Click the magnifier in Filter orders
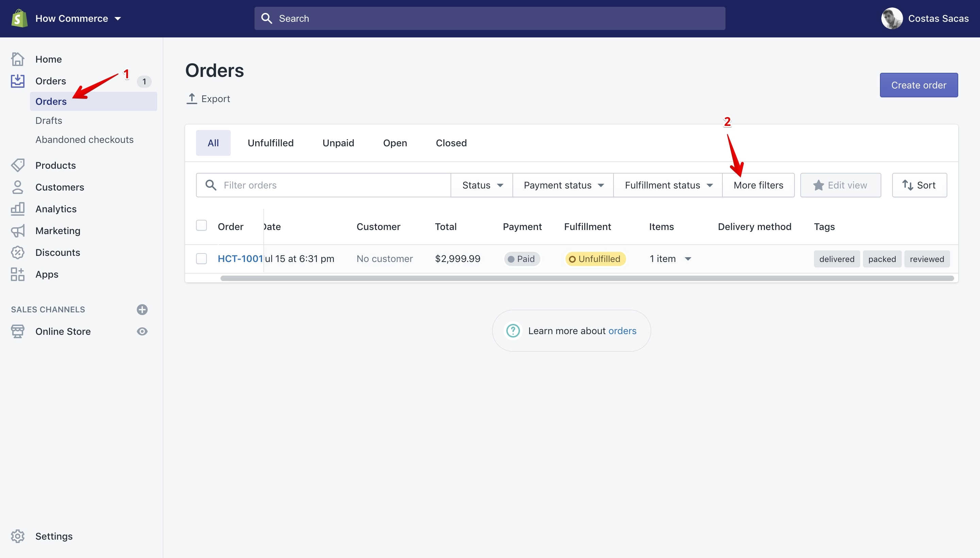Image resolution: width=980 pixels, height=558 pixels. tap(211, 185)
